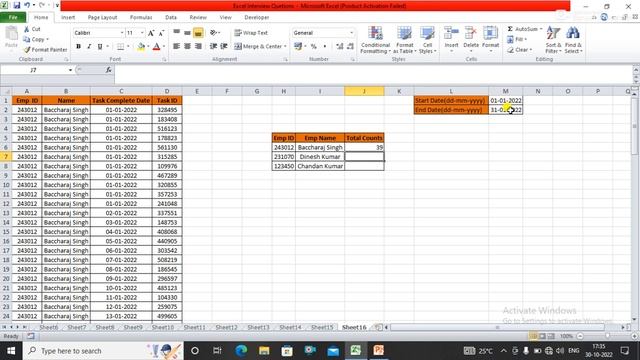Apply Accounting Number Format icon
This screenshot has height=360, width=640.
(x=298, y=47)
